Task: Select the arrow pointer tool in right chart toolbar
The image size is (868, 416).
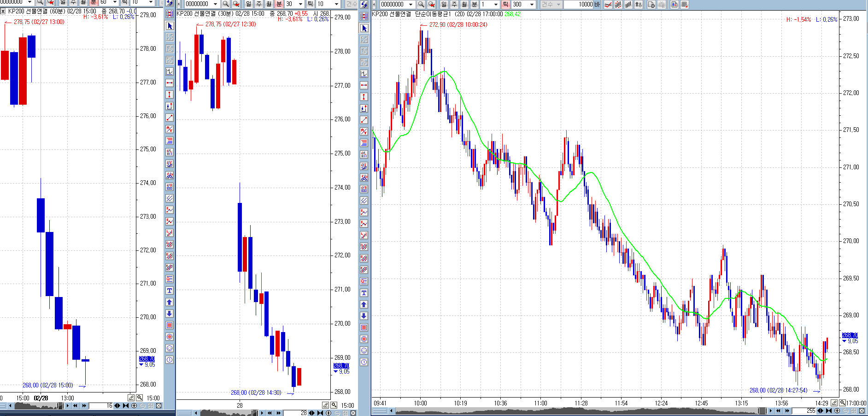Action: [364, 28]
